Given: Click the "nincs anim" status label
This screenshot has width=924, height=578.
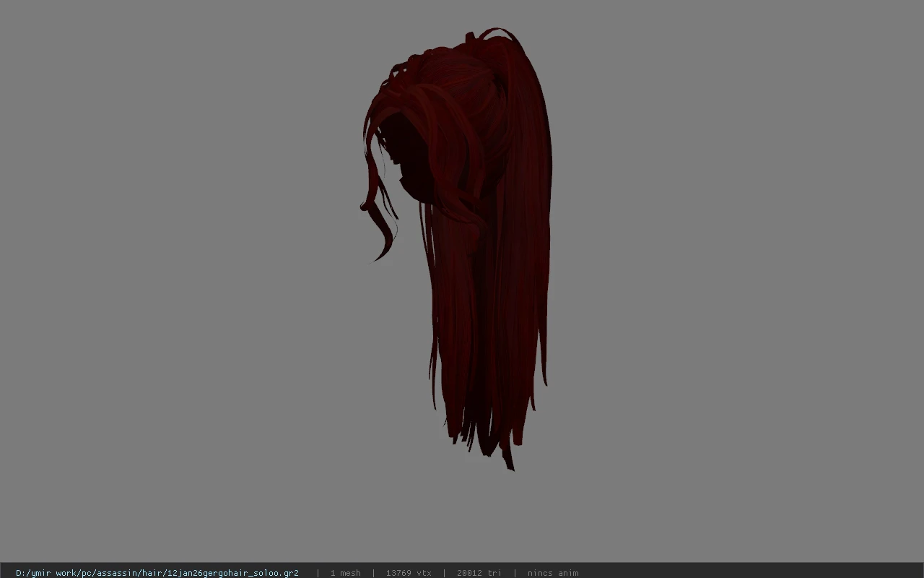Looking at the screenshot, I should 553,573.
